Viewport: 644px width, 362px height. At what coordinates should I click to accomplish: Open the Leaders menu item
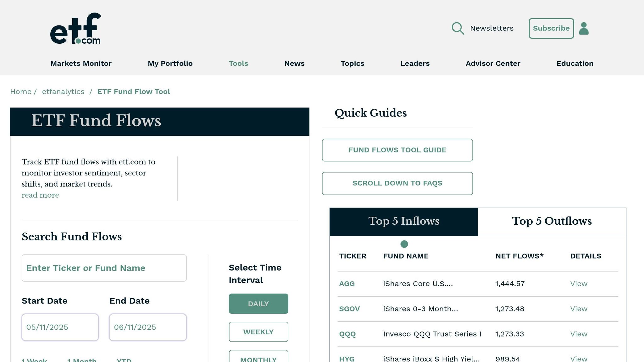(x=415, y=63)
